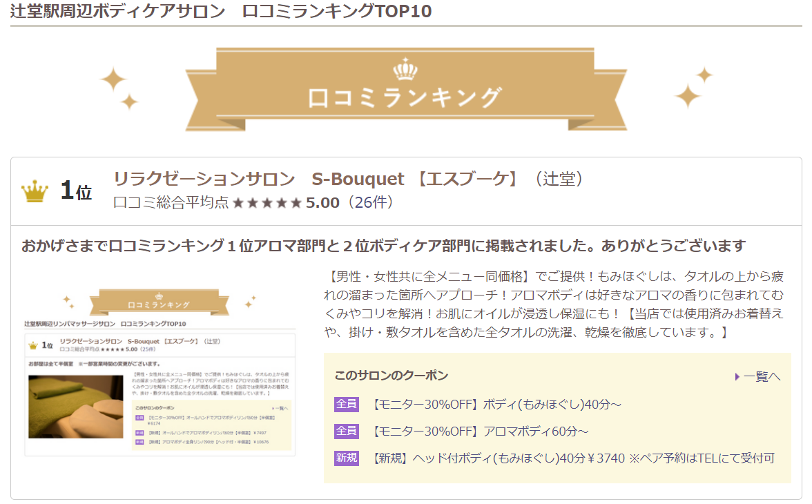
Task: Open the モニター30%OFF アロマボディ60分 coupon
Action: click(479, 431)
